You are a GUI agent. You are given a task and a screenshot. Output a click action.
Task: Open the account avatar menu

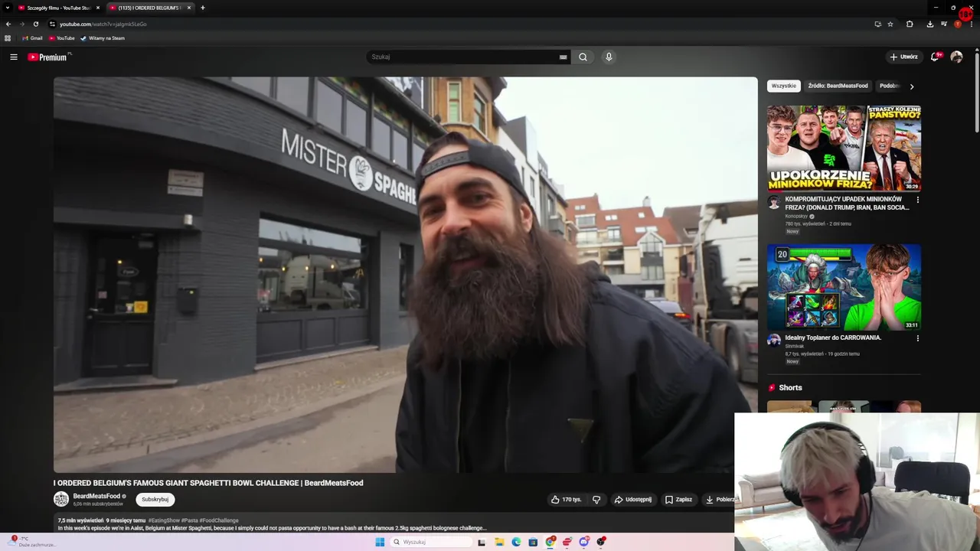(956, 57)
